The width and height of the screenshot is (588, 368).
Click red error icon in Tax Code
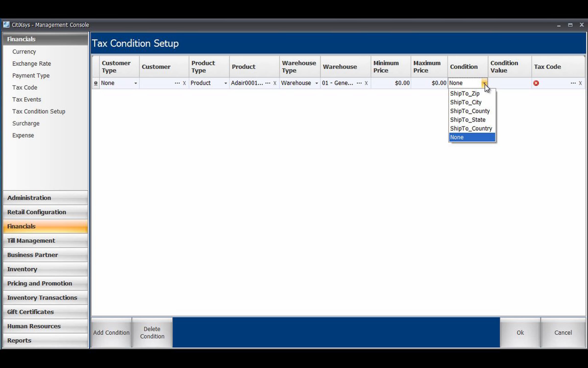tap(536, 83)
